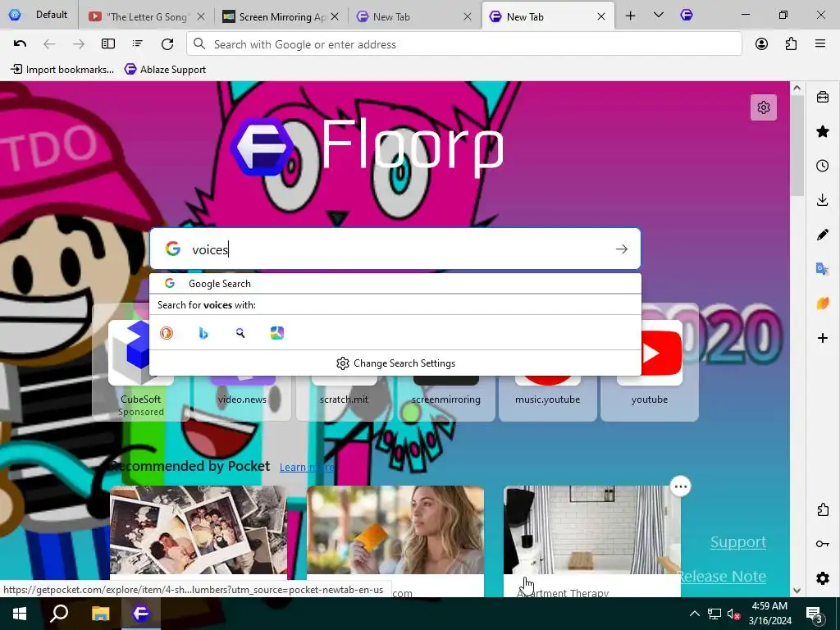
Task: Open the video.news shortcut tile
Action: click(x=242, y=399)
